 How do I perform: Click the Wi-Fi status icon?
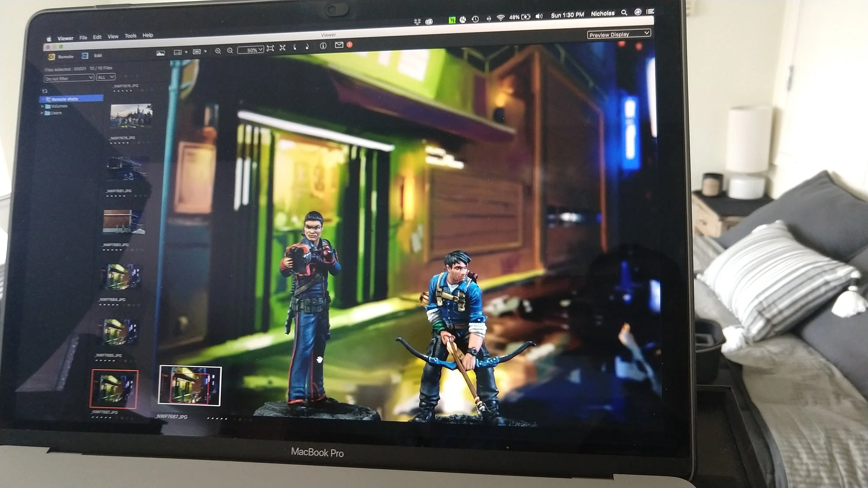500,18
